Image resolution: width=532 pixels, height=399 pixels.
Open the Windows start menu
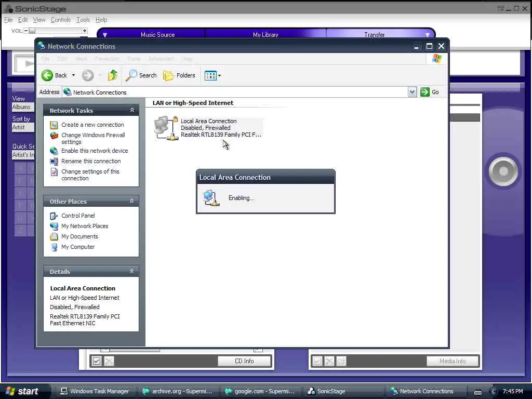point(23,391)
